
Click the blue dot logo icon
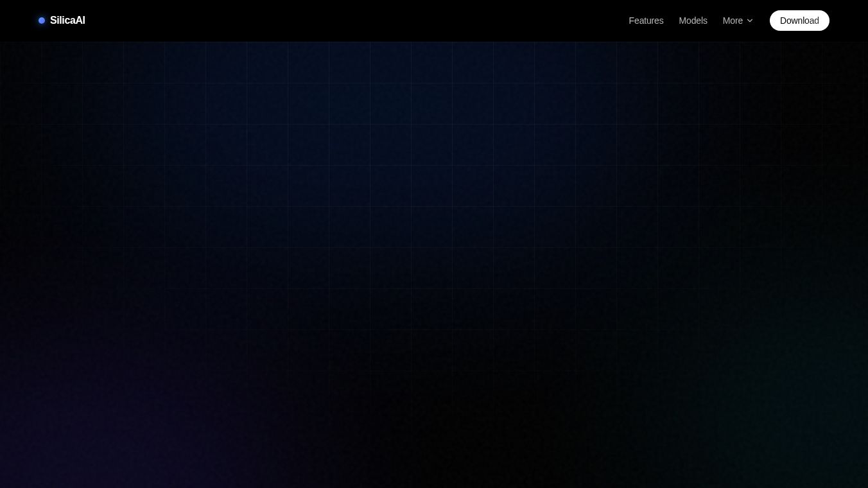tap(42, 21)
